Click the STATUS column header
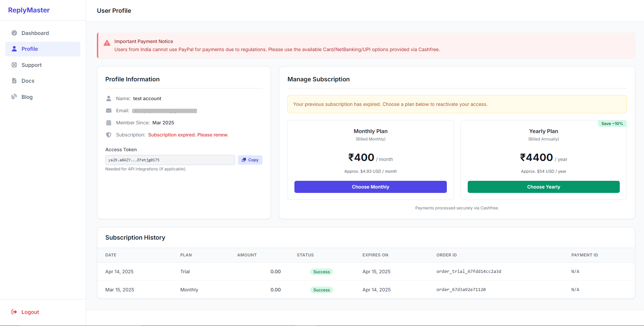The width and height of the screenshot is (644, 326). pos(305,255)
